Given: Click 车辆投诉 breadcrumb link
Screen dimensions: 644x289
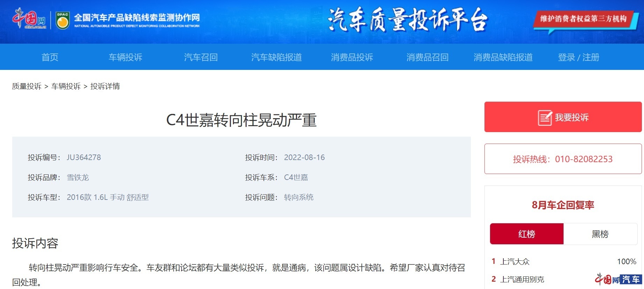Looking at the screenshot, I should 66,86.
